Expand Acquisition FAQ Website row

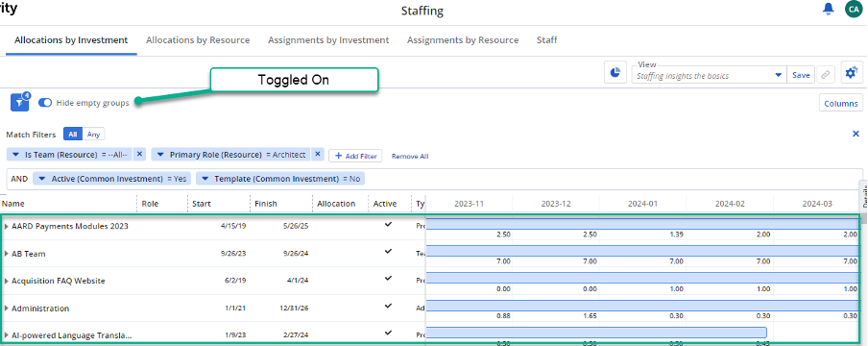point(7,281)
